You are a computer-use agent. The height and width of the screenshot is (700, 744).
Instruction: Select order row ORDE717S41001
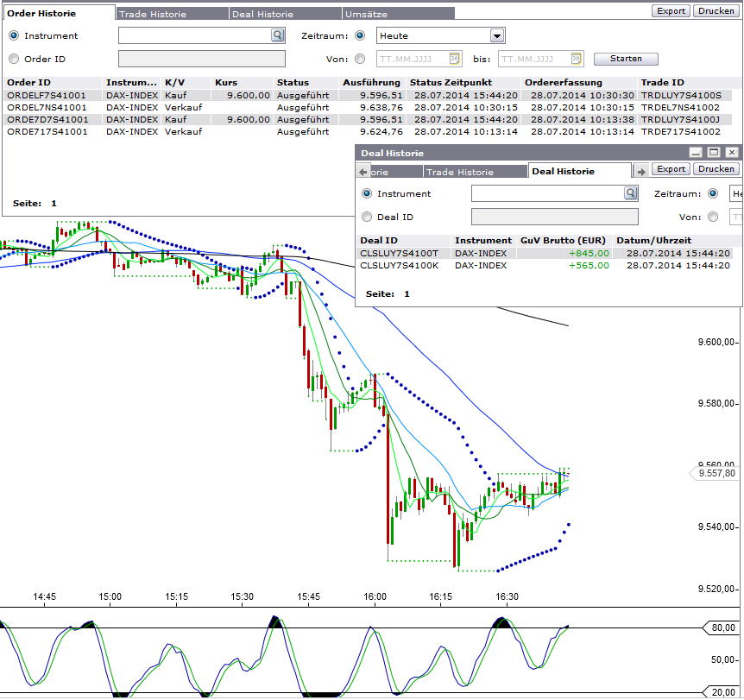(x=368, y=131)
